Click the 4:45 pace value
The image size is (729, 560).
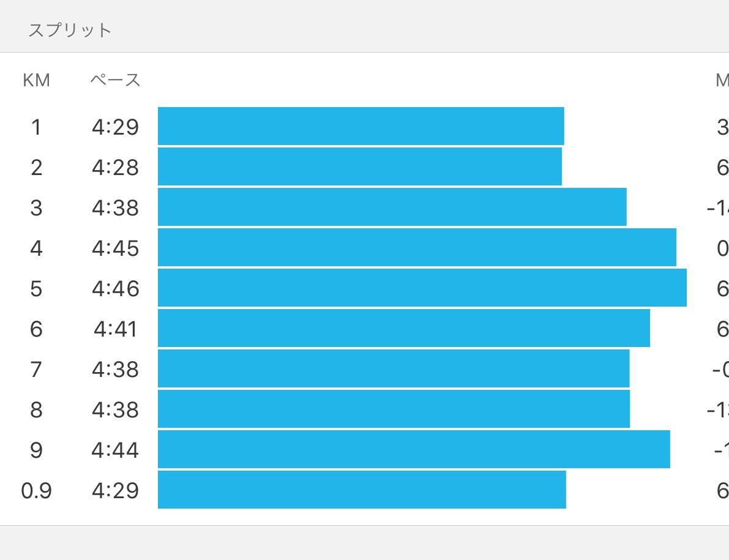pyautogui.click(x=116, y=248)
